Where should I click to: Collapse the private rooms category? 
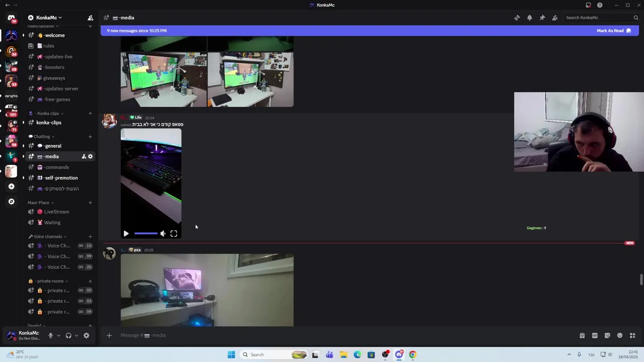[x=49, y=281]
